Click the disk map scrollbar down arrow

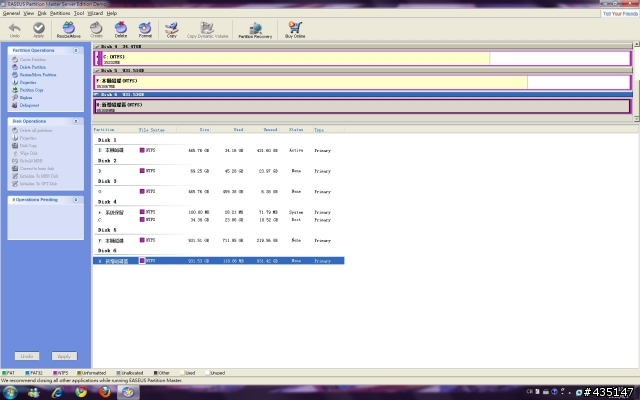tap(636, 119)
